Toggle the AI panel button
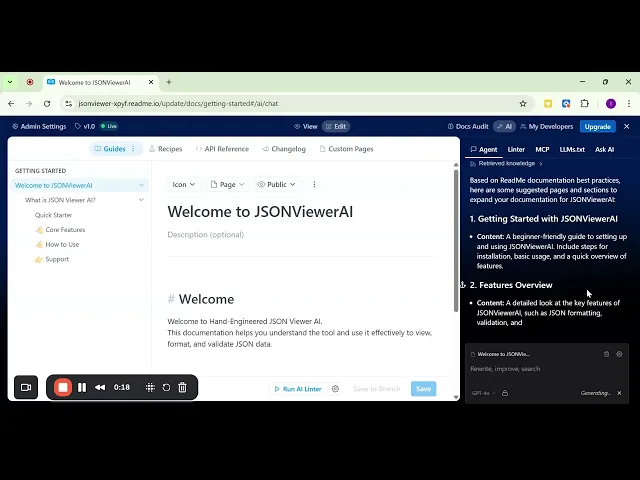Viewport: 640px width, 480px height. point(504,127)
